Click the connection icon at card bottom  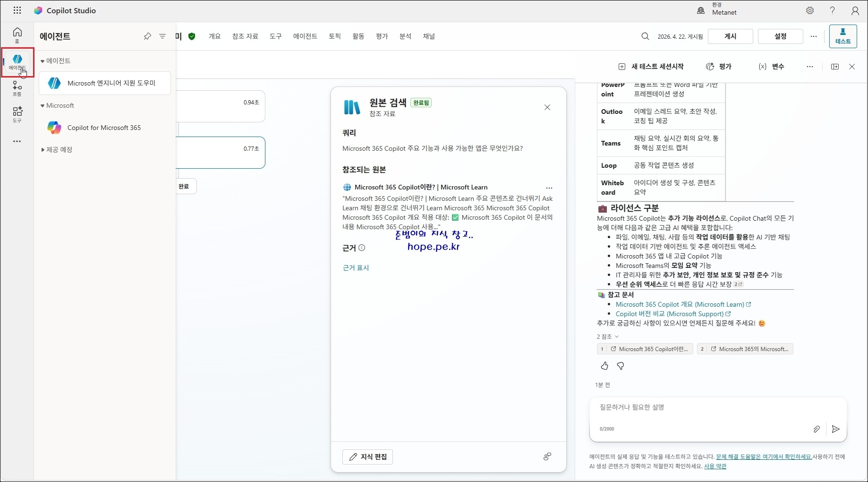[x=547, y=456]
